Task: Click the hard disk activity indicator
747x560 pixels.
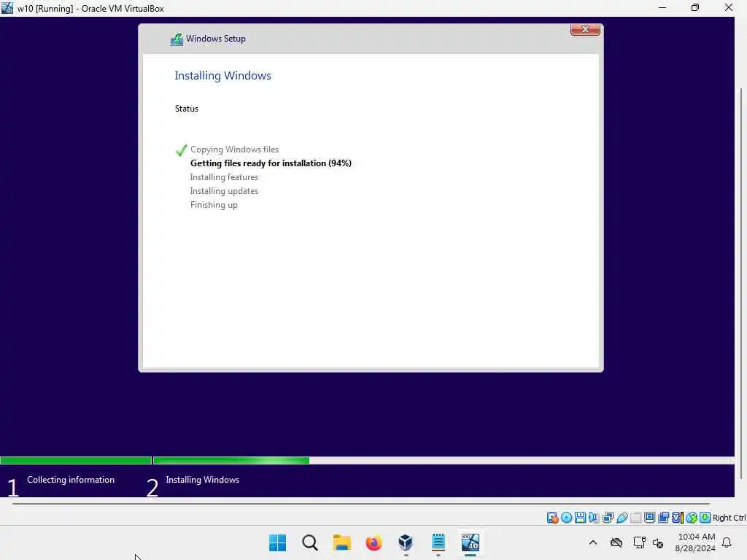Action: tap(553, 518)
